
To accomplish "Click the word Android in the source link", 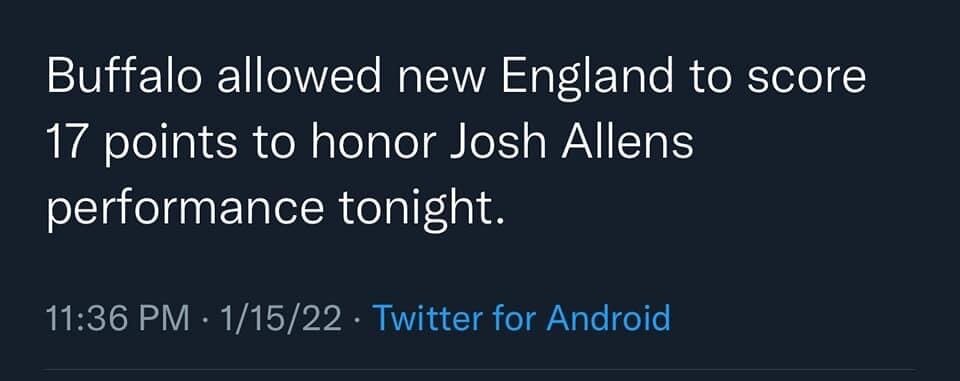I will 607,319.
